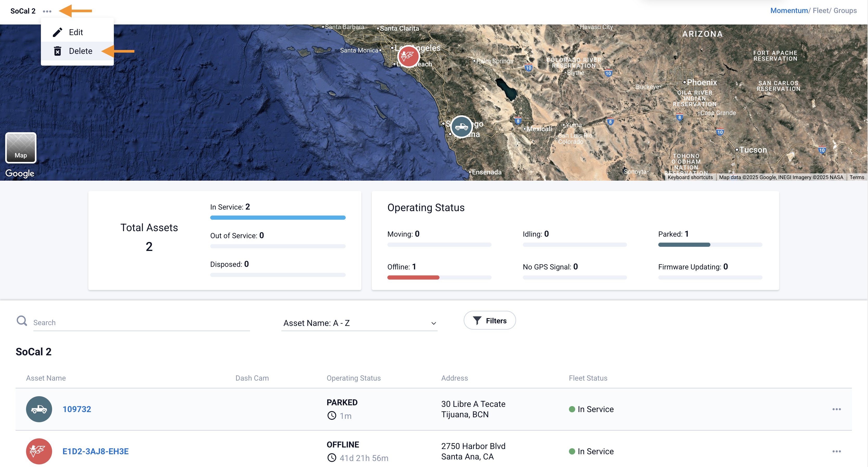Click the search magnifier icon
This screenshot has height=467, width=868.
tap(22, 320)
